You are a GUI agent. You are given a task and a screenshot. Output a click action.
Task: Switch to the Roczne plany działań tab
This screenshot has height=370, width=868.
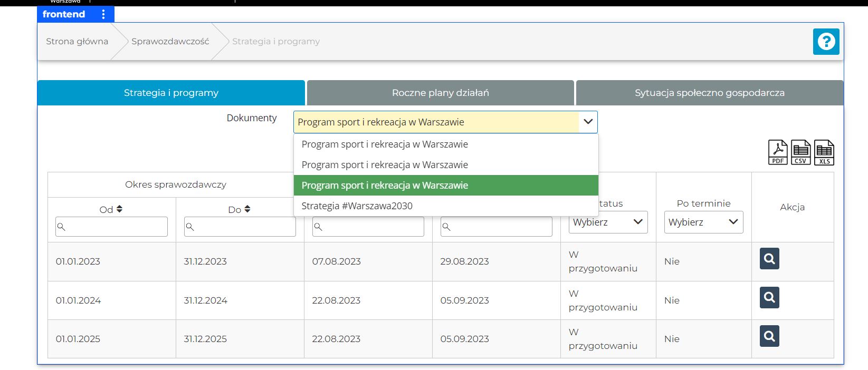click(440, 93)
